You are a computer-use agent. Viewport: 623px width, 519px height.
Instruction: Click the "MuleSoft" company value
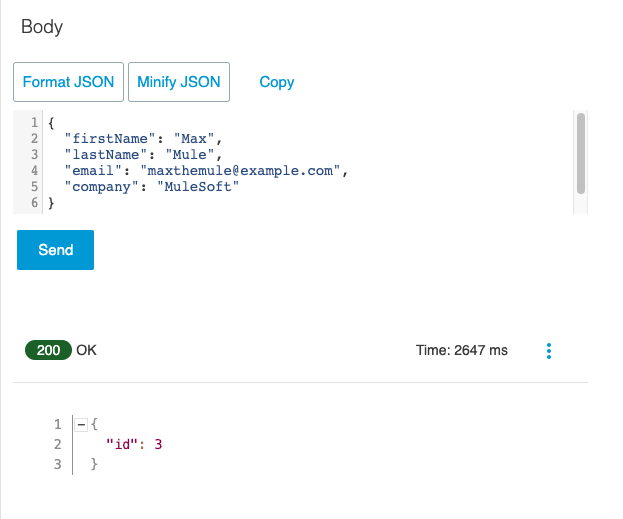(x=198, y=186)
